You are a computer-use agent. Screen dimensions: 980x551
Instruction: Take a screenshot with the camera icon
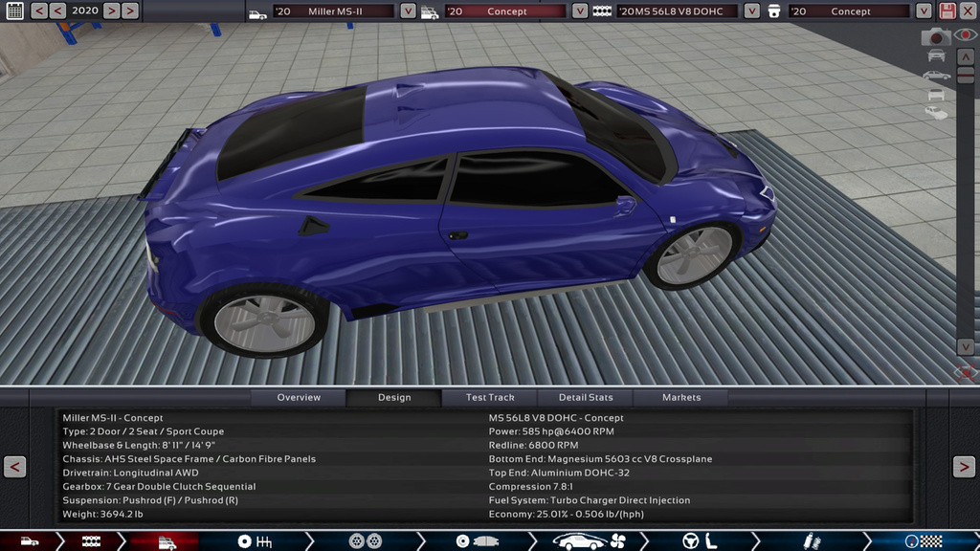click(x=936, y=36)
